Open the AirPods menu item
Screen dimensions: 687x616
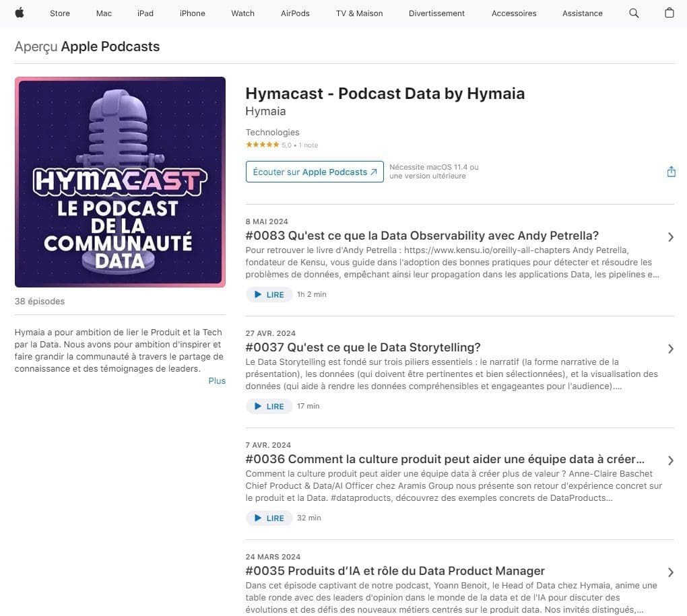[295, 13]
